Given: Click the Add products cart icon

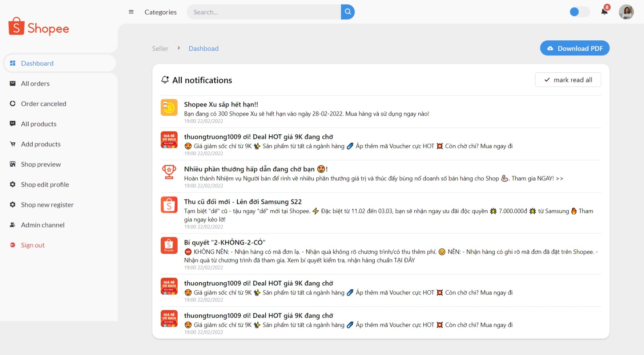Looking at the screenshot, I should 12,144.
